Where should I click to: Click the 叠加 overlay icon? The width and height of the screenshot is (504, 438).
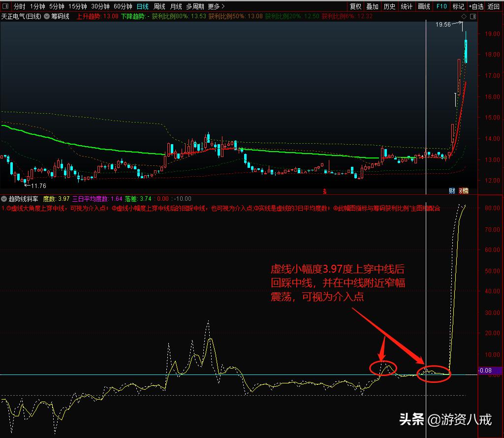tap(372, 6)
